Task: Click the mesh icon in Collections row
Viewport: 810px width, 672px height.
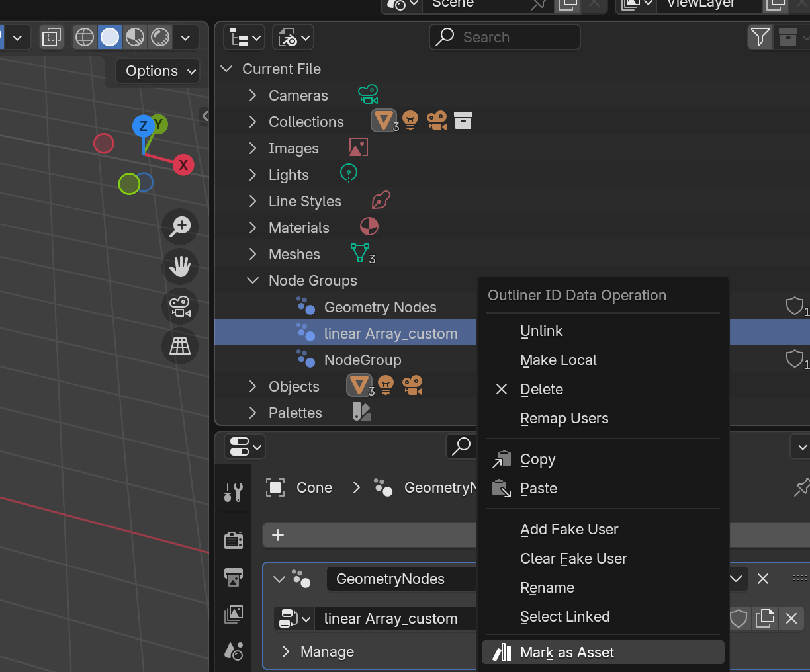Action: pyautogui.click(x=383, y=120)
